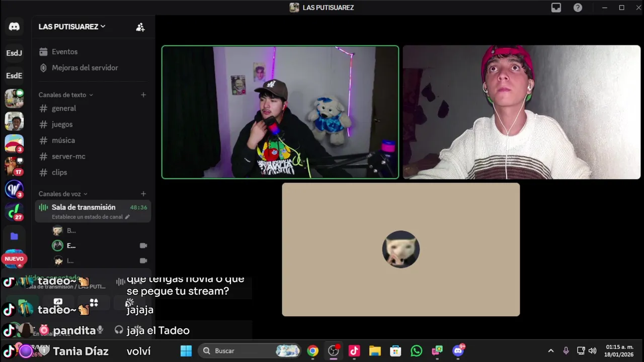Open the EsdE server

point(14,75)
